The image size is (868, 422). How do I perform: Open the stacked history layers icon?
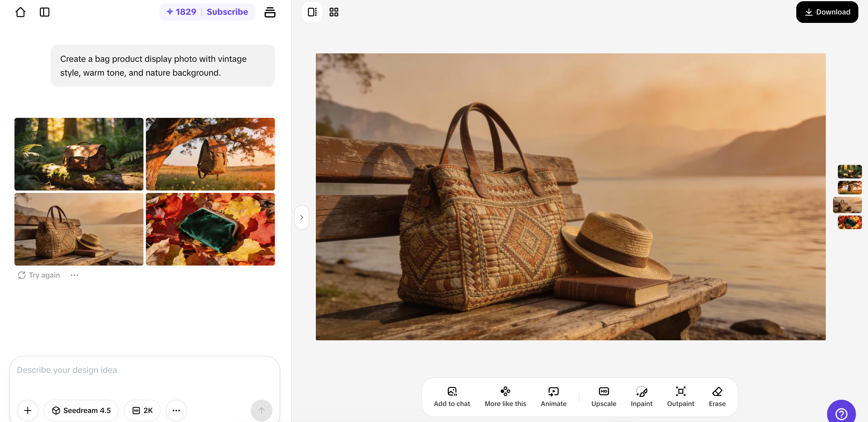point(269,12)
